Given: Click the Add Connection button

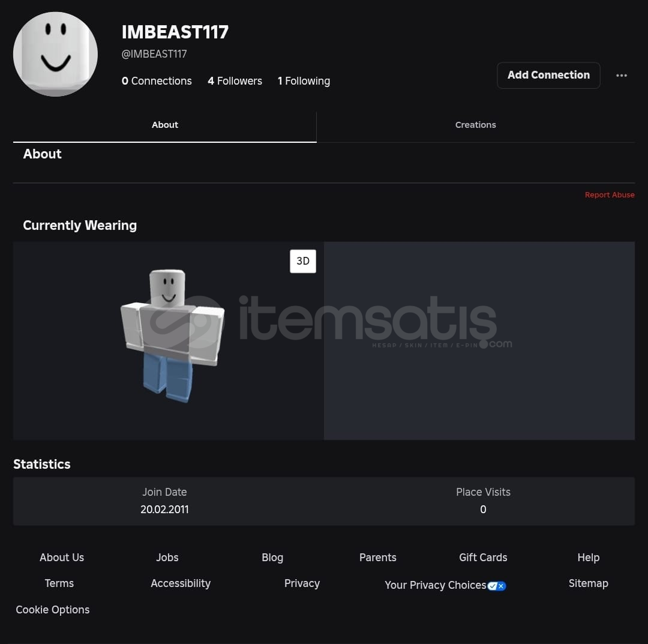Looking at the screenshot, I should pyautogui.click(x=548, y=75).
